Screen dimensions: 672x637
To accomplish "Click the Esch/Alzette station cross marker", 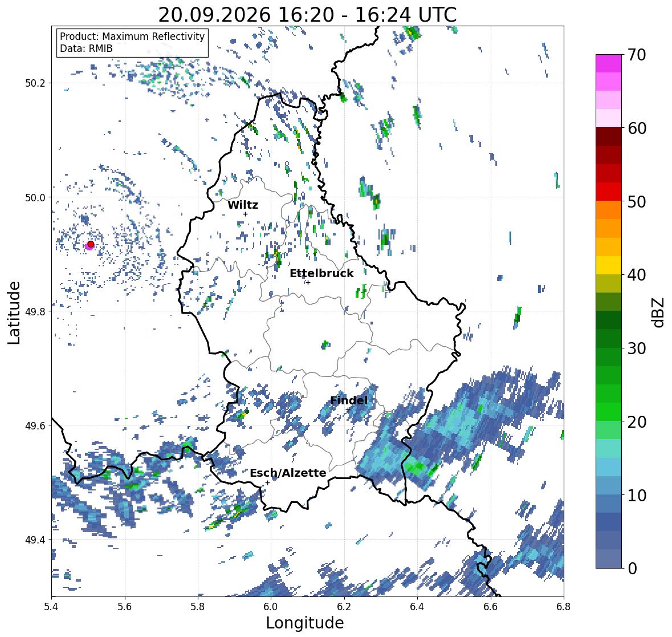I will point(267,482).
